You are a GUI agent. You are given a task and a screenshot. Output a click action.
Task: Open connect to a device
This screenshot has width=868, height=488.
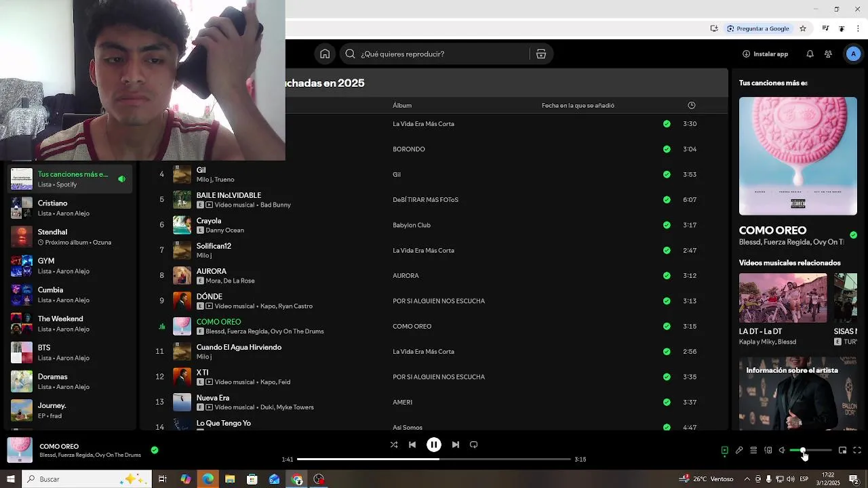pos(768,450)
